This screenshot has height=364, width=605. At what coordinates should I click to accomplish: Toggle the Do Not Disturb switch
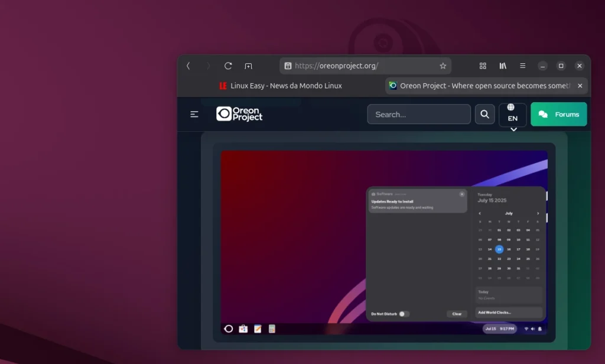(x=404, y=314)
